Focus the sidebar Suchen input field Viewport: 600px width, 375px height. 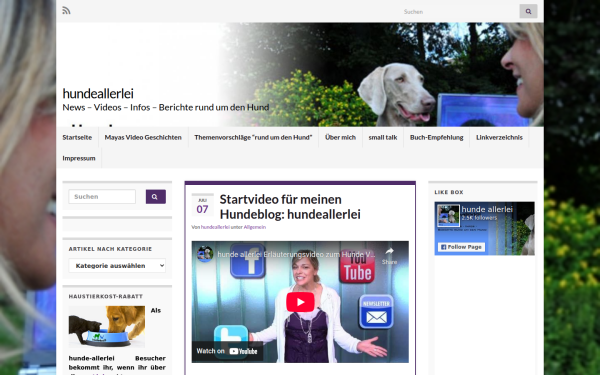click(x=102, y=197)
